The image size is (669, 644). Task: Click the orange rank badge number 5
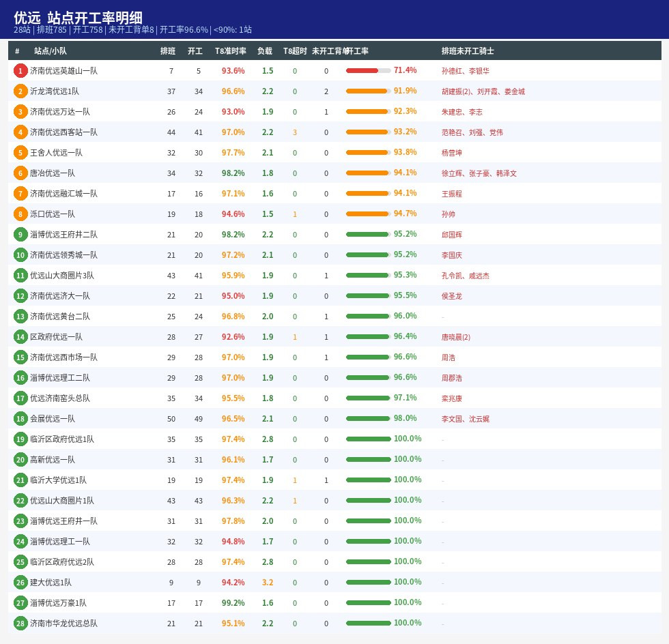20,153
